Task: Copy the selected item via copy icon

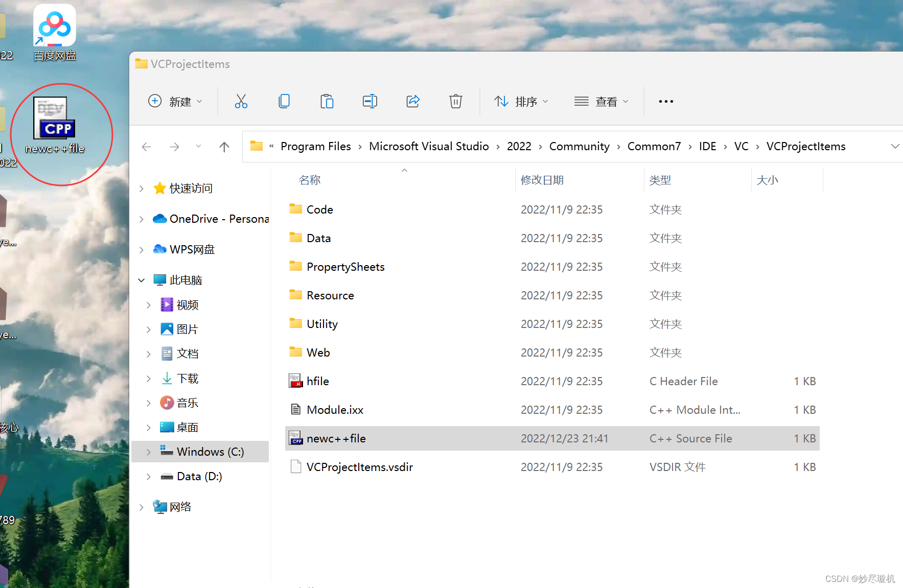Action: 284,101
